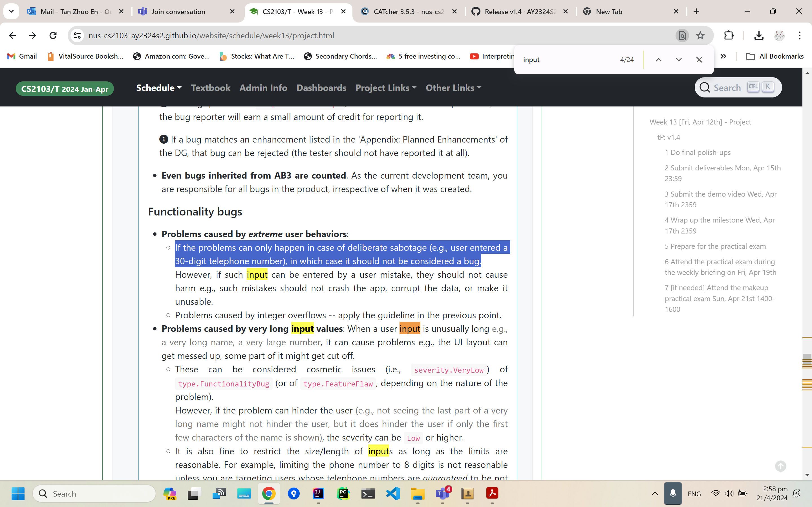Jump to '5 Prepare for the practical exam'

point(715,246)
